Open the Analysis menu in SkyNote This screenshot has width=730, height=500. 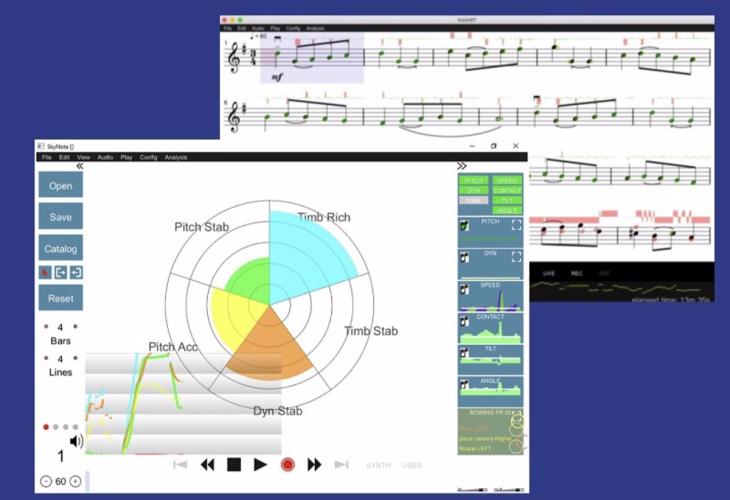tap(176, 157)
